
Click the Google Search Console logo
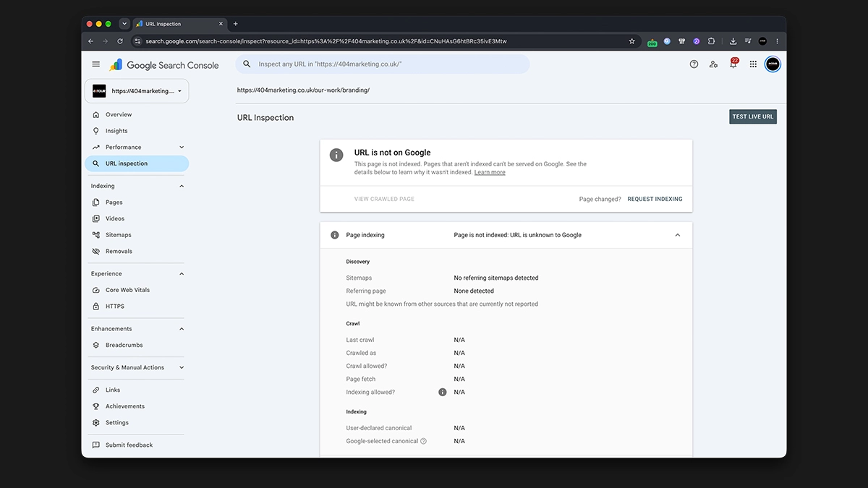pos(164,65)
